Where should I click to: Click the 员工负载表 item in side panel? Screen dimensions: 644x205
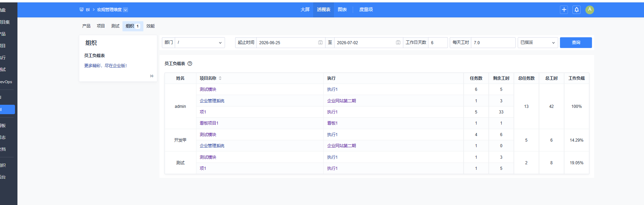95,56
